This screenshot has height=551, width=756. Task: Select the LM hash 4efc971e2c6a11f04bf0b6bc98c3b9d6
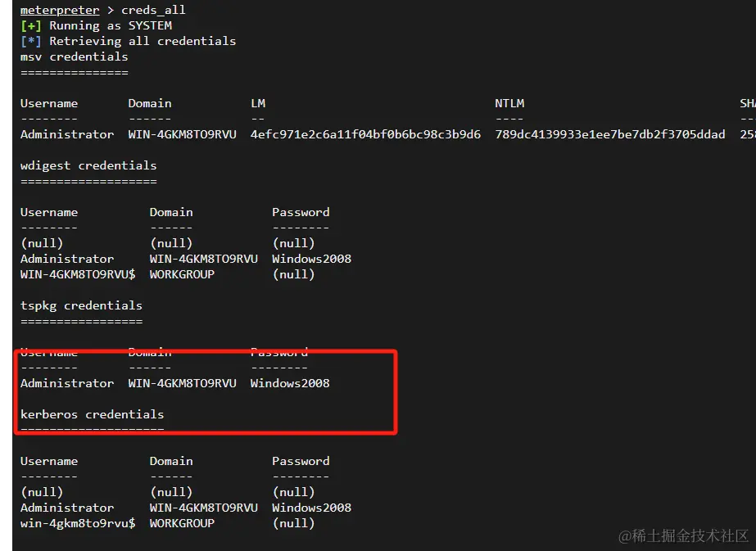click(365, 134)
